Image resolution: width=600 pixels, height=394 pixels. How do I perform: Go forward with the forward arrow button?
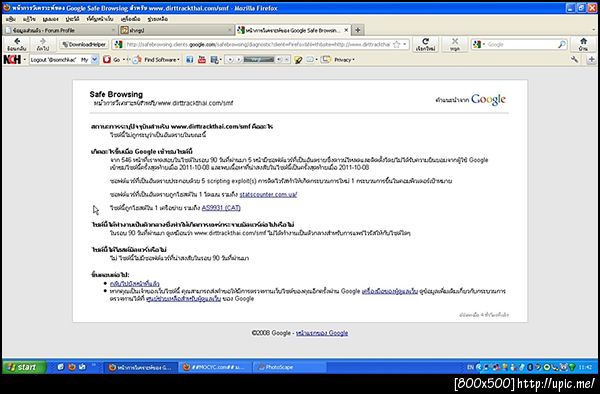pyautogui.click(x=42, y=44)
